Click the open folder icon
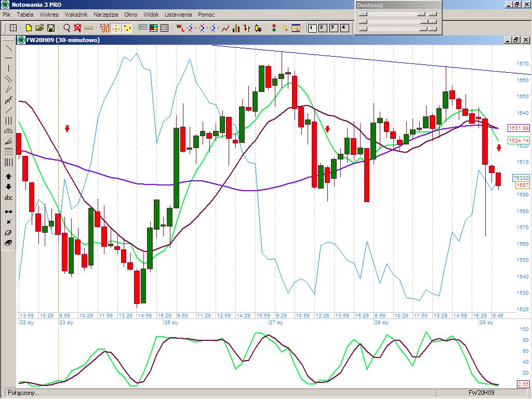 click(39, 28)
